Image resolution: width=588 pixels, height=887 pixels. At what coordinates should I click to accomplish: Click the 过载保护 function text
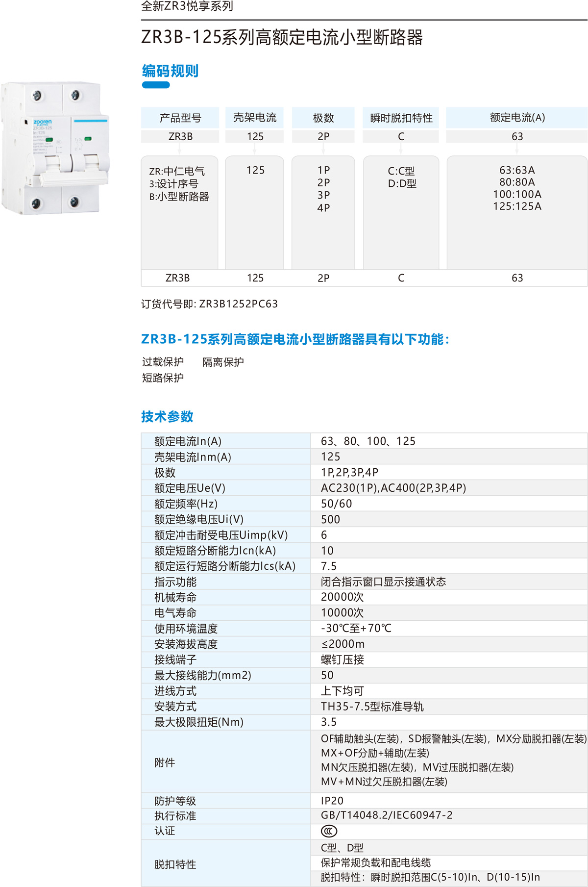tap(163, 362)
